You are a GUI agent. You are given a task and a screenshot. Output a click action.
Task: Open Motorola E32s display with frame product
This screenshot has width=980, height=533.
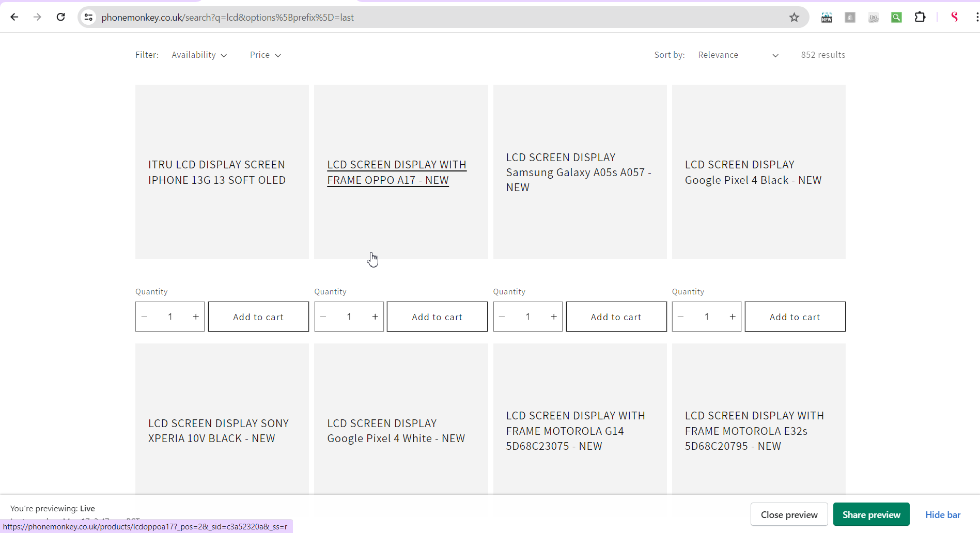[754, 431]
